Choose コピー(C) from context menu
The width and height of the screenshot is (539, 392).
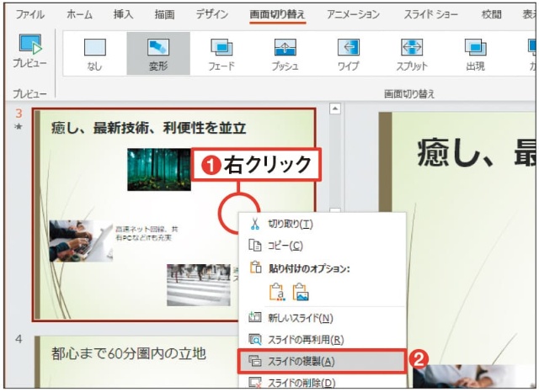tap(322, 246)
